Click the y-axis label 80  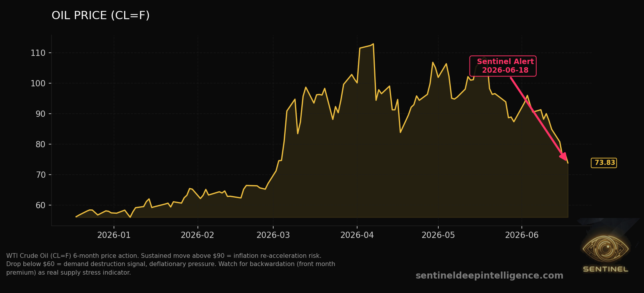[x=41, y=145]
